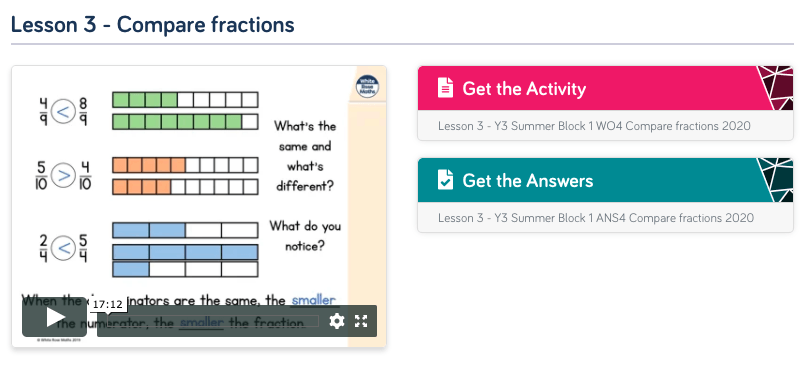Enter fullscreen mode on the video
The height and width of the screenshot is (374, 807).
pos(361,321)
